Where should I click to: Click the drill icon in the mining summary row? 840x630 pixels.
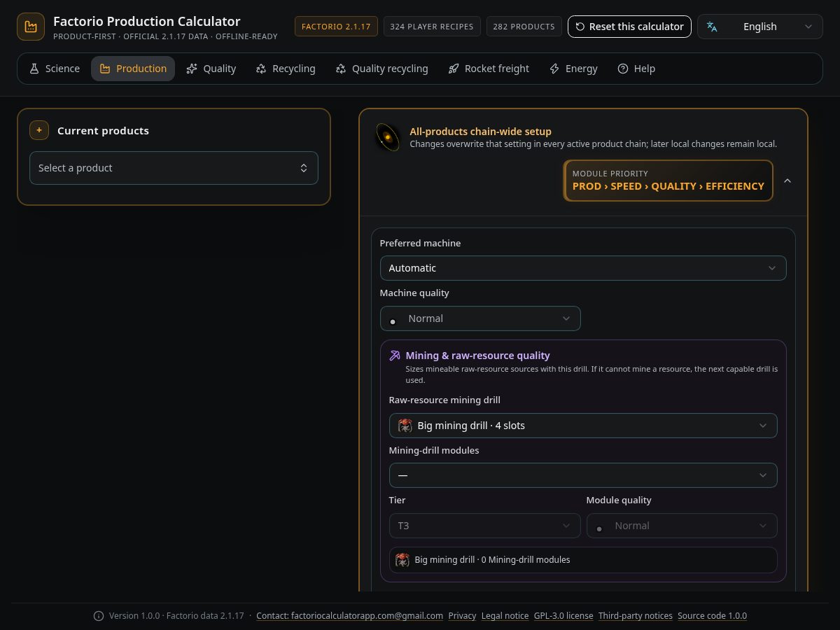402,560
